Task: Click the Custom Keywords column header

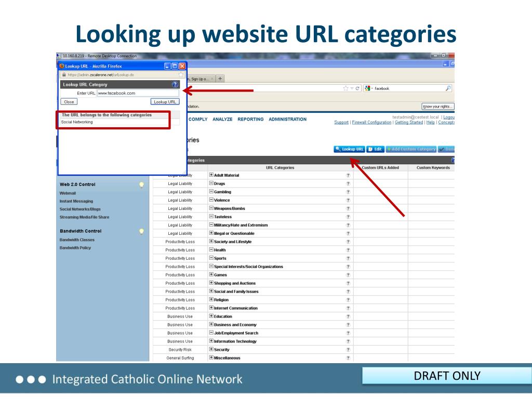Action: tap(433, 168)
